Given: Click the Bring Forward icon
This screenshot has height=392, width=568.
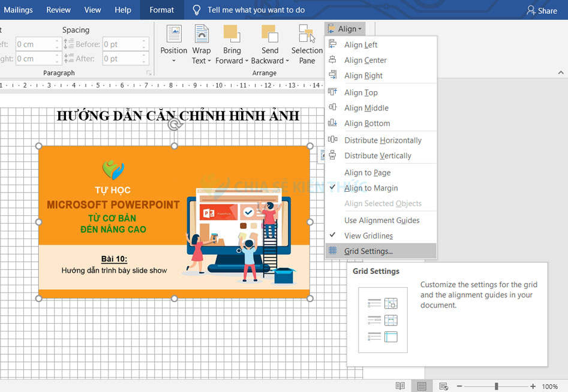Looking at the screenshot, I should click(232, 34).
